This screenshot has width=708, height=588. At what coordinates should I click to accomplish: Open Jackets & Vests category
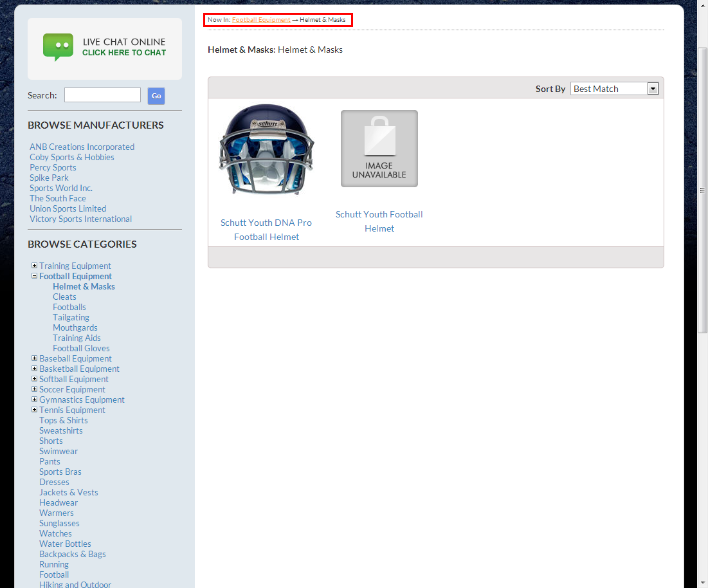coord(68,493)
